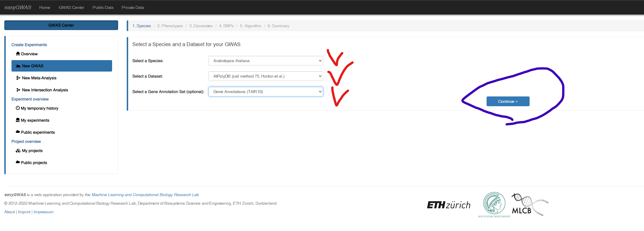Click the New Intersection Analysis icon
Screen dimensions: 644x231
click(x=18, y=90)
